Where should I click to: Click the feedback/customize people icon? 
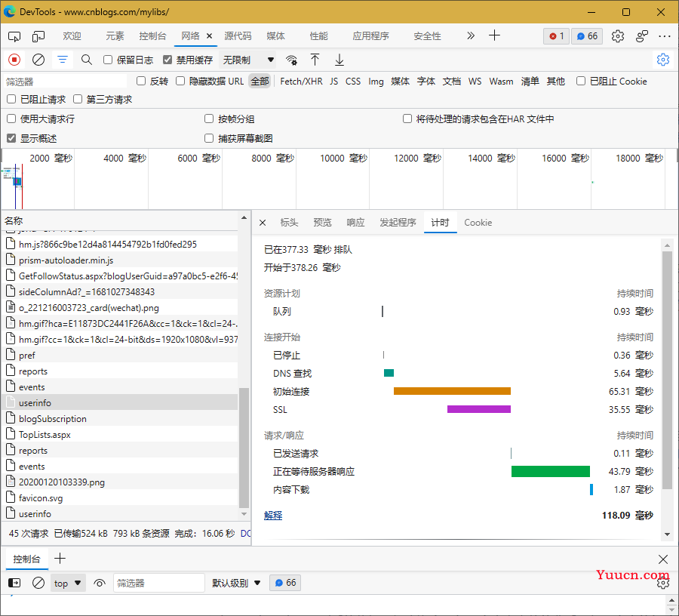[642, 36]
